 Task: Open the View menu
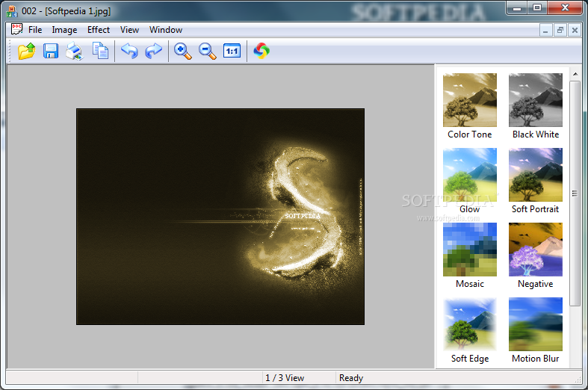point(129,30)
